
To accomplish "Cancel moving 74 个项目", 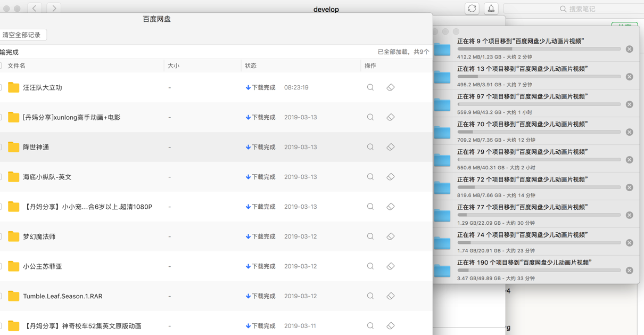I will tap(630, 243).
